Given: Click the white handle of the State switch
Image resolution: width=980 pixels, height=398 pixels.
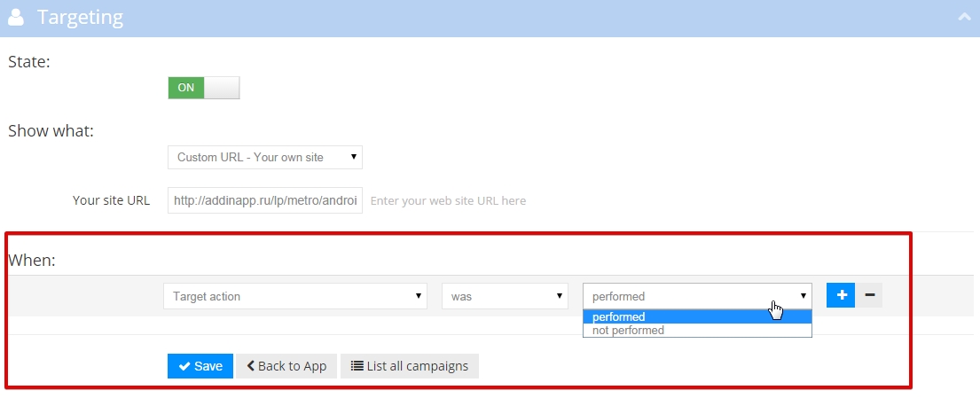Looking at the screenshot, I should tap(222, 88).
